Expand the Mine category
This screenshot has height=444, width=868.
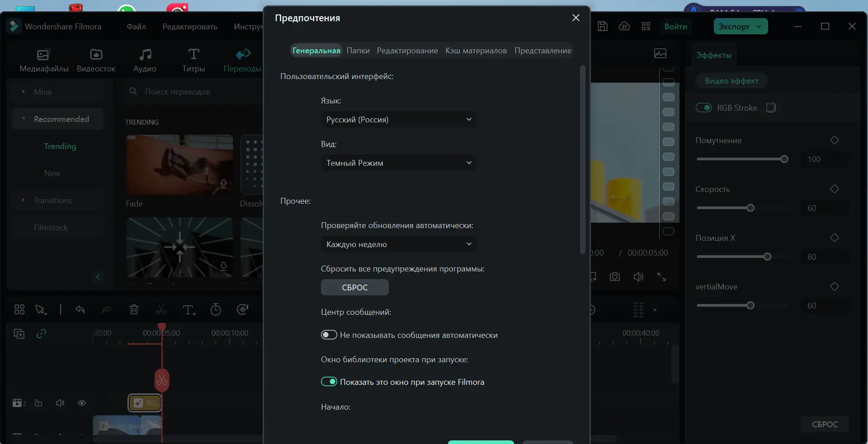coord(24,92)
